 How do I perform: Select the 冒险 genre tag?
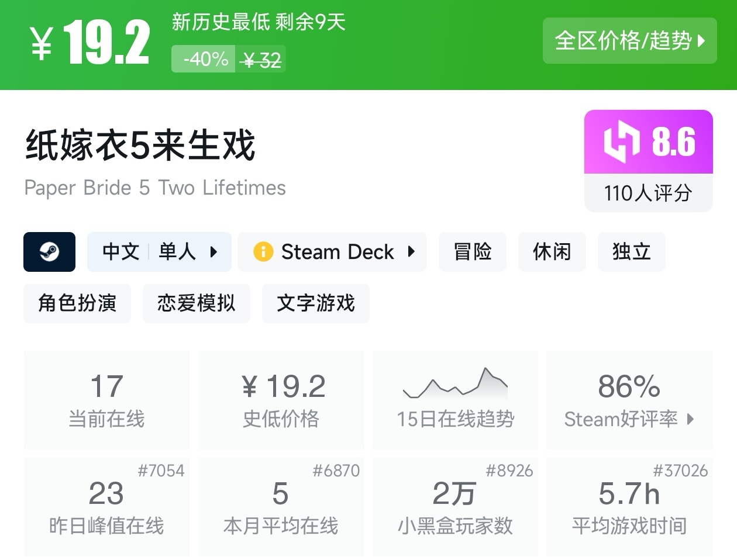(472, 252)
